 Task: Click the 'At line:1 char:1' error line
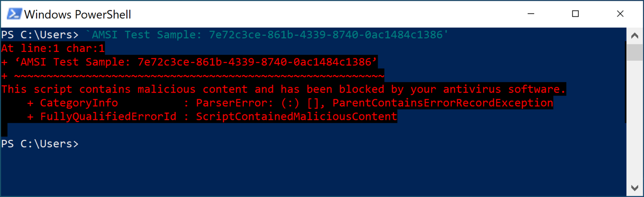53,49
